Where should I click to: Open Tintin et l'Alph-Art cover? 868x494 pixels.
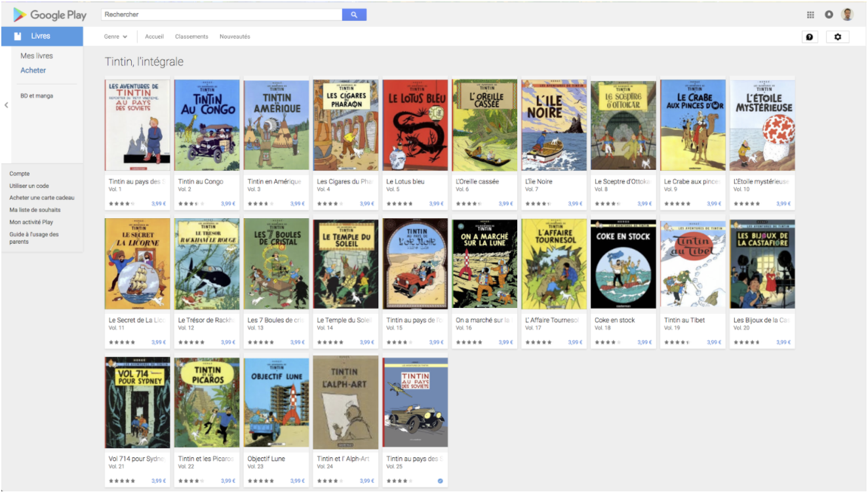point(345,402)
